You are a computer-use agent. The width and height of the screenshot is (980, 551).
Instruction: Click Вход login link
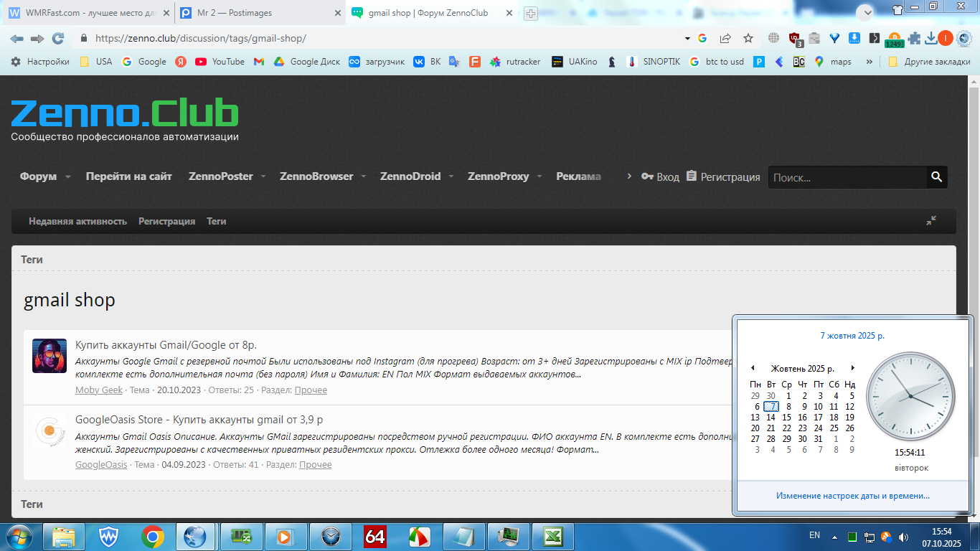[x=660, y=176]
